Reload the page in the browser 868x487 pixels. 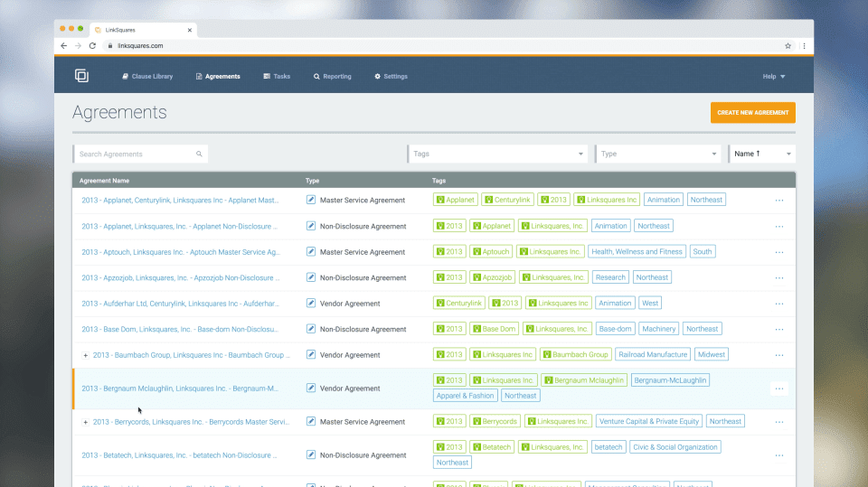pyautogui.click(x=92, y=46)
